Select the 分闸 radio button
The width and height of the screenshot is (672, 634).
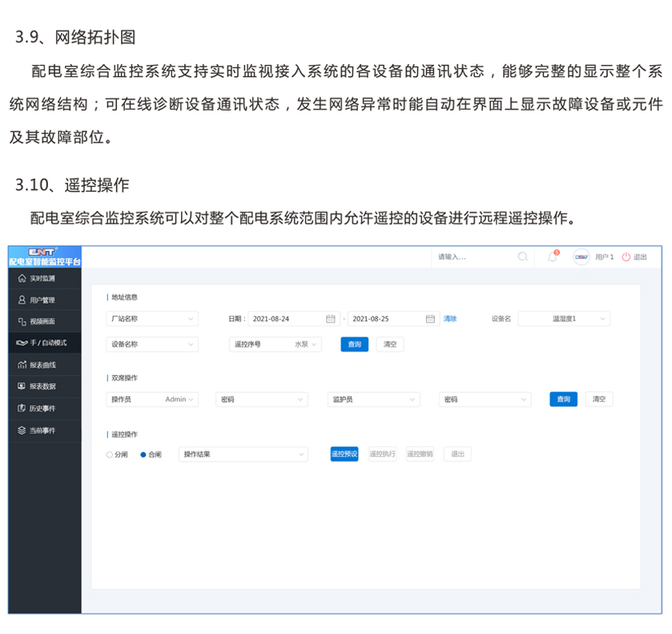tap(110, 454)
